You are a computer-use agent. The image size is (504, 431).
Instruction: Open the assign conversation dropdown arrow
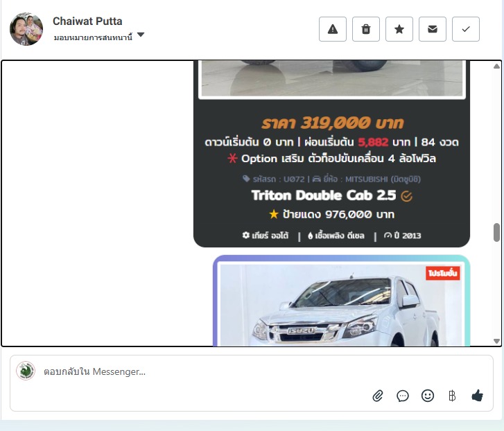pos(141,35)
